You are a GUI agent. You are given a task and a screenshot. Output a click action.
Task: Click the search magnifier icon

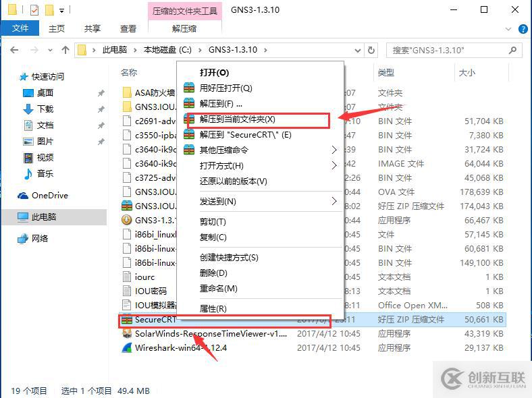512,50
